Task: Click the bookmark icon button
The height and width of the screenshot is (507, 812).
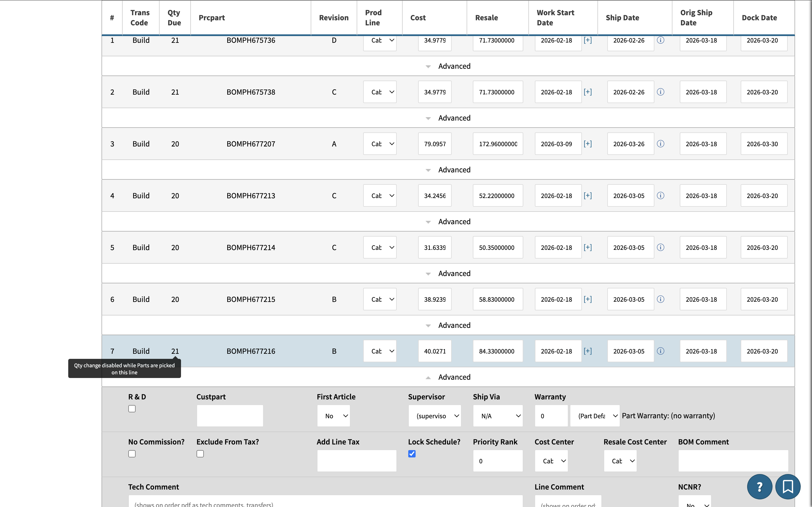Action: (x=787, y=486)
